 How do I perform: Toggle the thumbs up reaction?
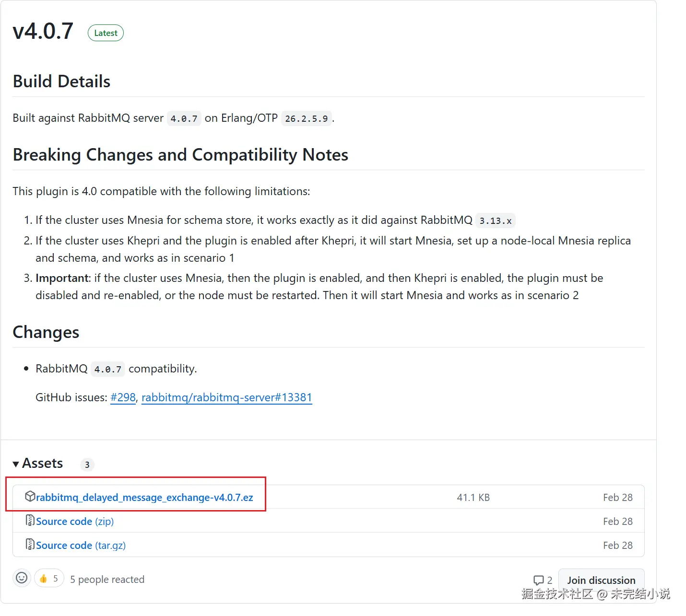click(x=49, y=579)
